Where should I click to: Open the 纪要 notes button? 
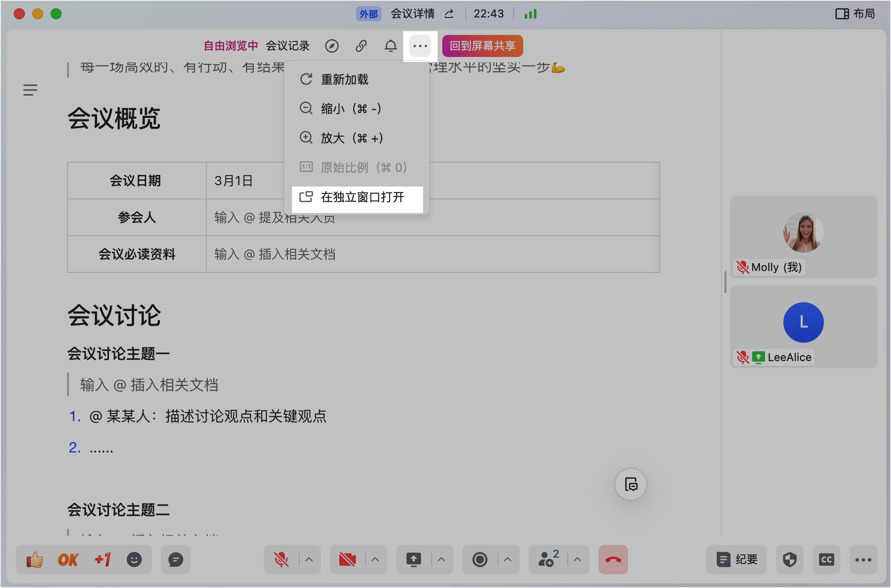[x=737, y=560]
